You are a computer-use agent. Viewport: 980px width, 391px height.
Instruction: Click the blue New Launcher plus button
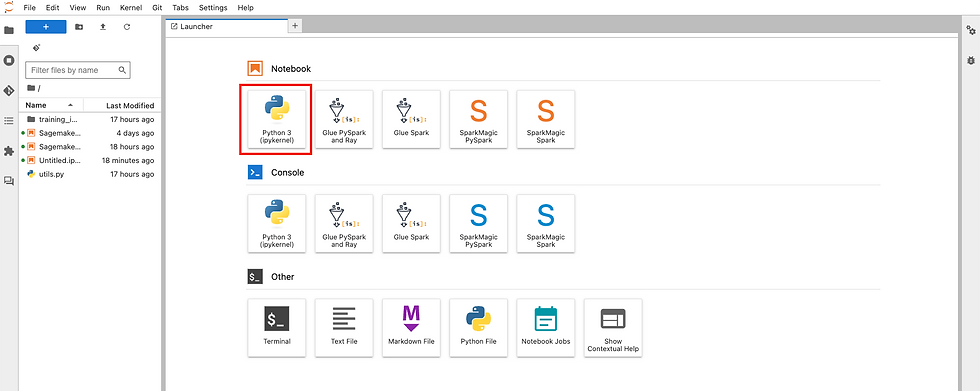tap(46, 27)
